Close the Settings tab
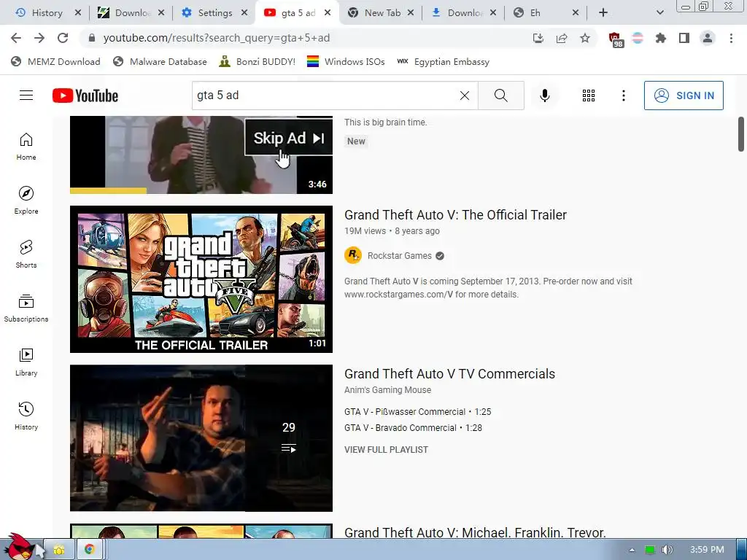 click(244, 13)
